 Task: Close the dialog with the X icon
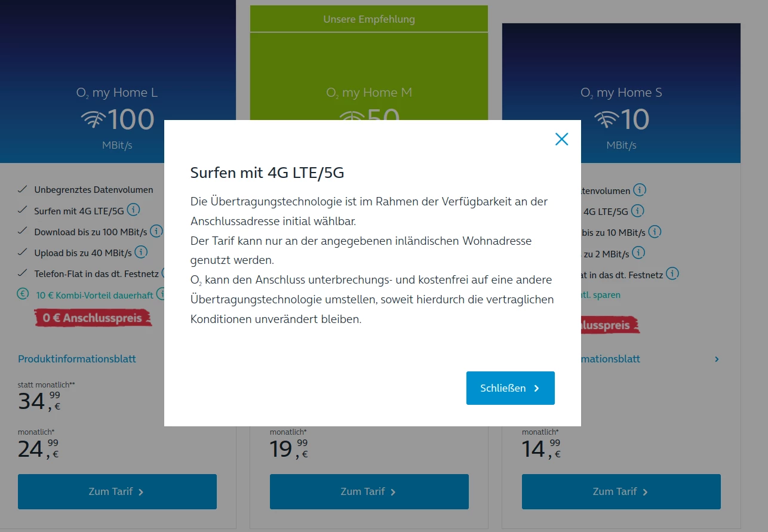tap(561, 139)
